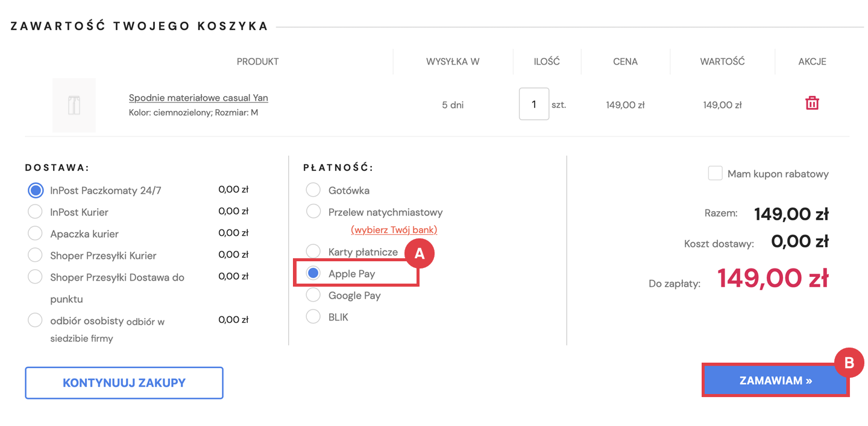Screen dimensions: 868x426
Task: Click the ILOŚĆ column header
Action: (x=547, y=62)
